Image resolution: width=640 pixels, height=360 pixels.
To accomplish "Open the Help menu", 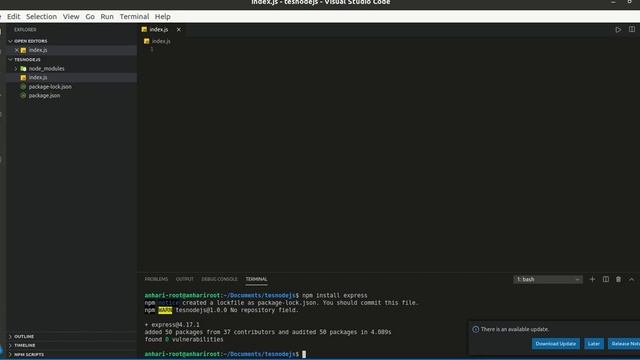I will click(x=162, y=17).
